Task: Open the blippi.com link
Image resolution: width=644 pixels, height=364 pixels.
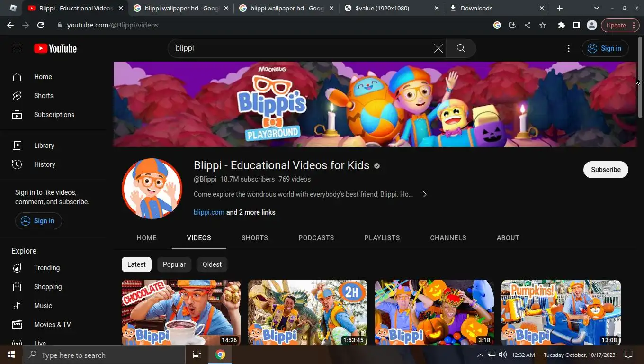Action: (x=209, y=212)
